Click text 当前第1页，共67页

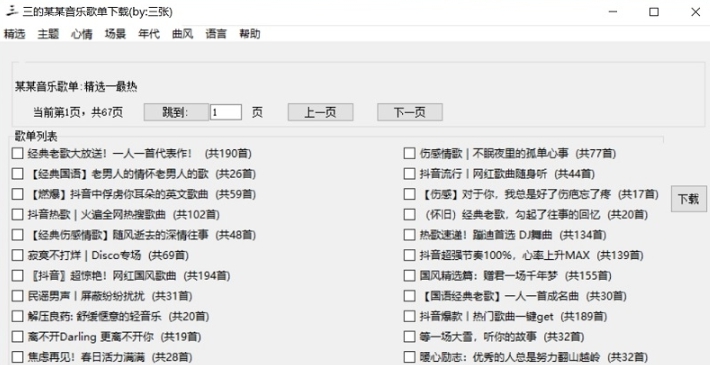coord(78,112)
